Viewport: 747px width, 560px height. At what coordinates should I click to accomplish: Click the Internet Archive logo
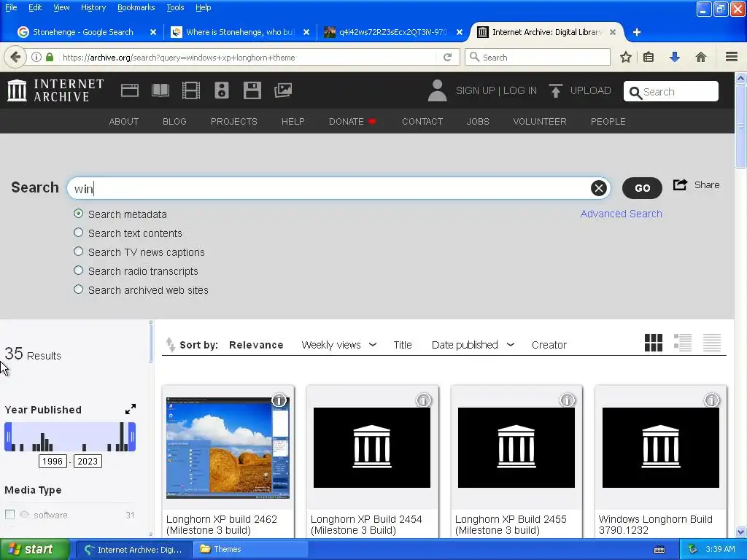click(x=55, y=90)
